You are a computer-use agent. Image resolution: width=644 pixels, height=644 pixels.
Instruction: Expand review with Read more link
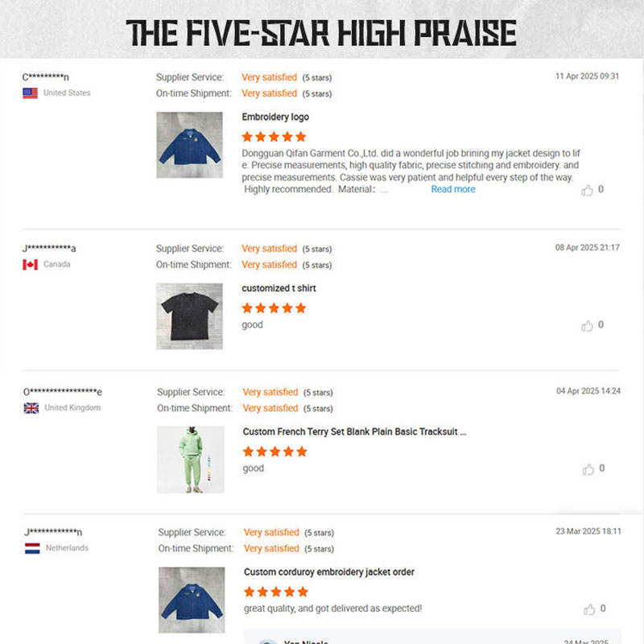pos(453,189)
